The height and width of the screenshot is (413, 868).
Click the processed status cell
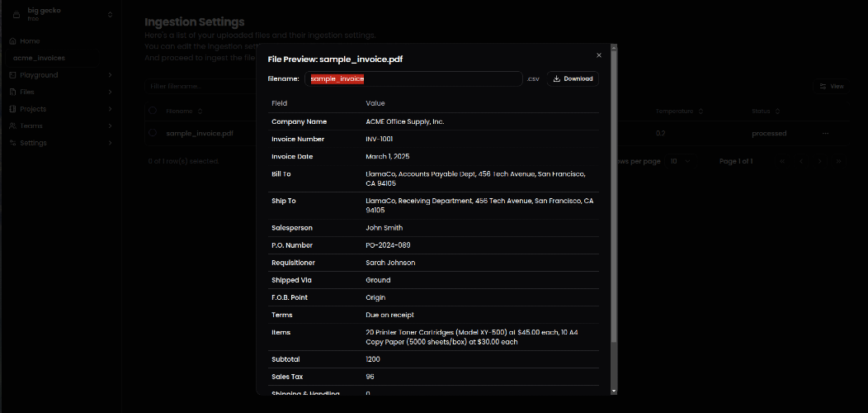click(x=769, y=134)
